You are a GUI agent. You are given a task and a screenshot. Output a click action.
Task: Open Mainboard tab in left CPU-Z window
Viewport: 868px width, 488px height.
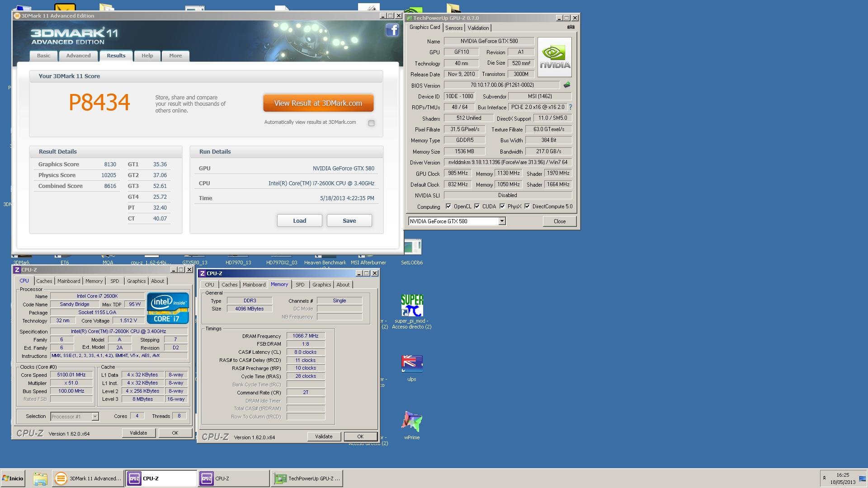coord(69,281)
